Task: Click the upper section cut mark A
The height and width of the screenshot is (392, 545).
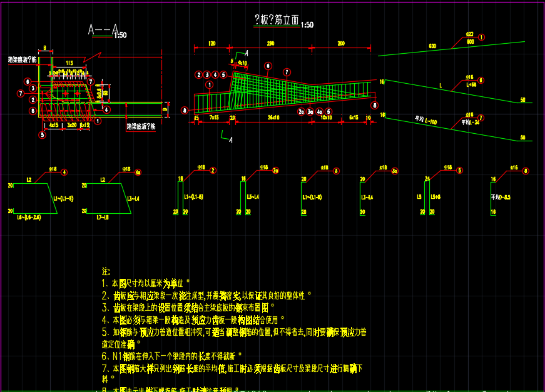Action: [x=246, y=54]
